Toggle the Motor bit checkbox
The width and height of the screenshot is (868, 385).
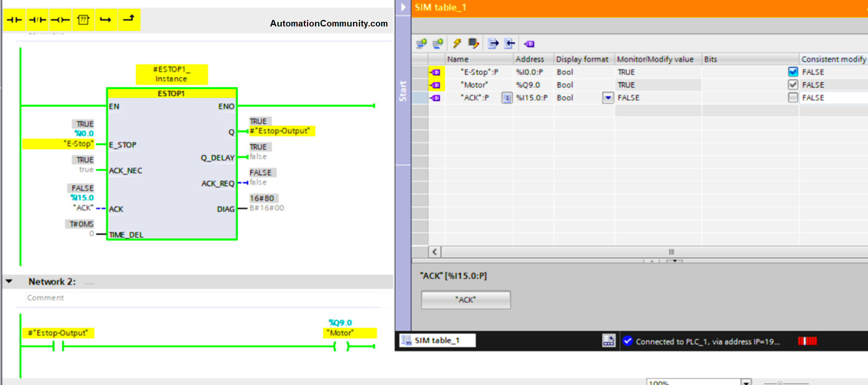[x=792, y=85]
